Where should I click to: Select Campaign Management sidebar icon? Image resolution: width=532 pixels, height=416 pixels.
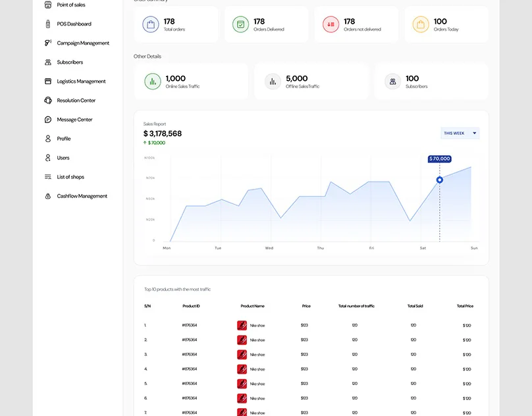[x=48, y=43]
